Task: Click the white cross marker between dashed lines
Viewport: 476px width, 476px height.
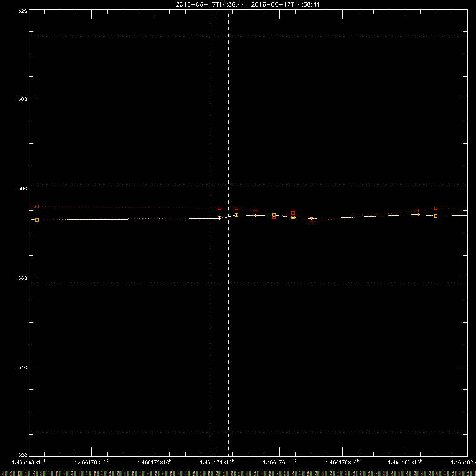Action: click(x=220, y=218)
